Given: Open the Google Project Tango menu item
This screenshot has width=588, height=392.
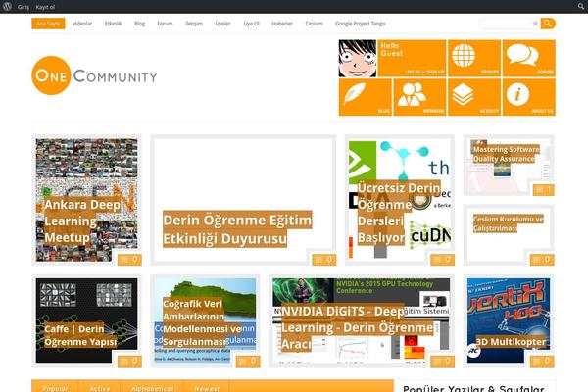Looking at the screenshot, I should (360, 24).
